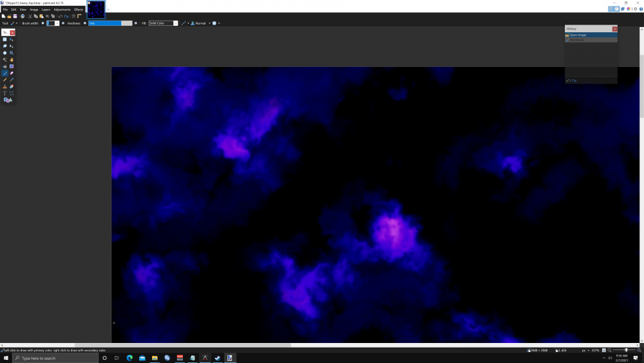Select the Shapes tool
Viewport: 644px width, 363px height.
click(8, 100)
